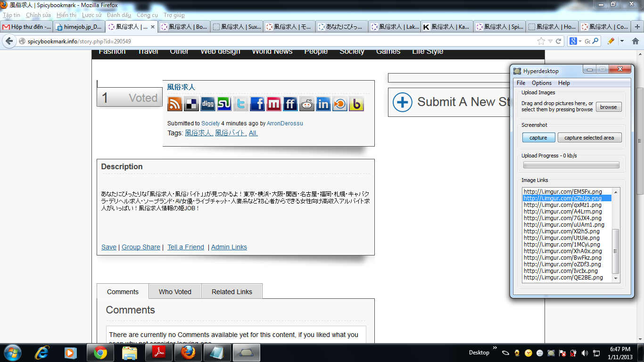Bookmark this page with the star icon
This screenshot has height=362, width=644.
click(541, 41)
